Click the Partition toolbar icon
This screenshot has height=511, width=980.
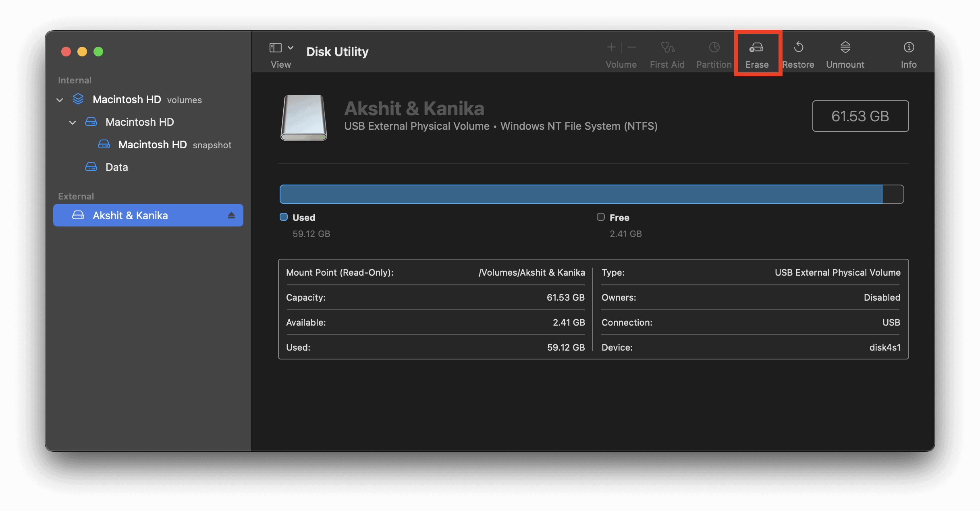point(714,48)
